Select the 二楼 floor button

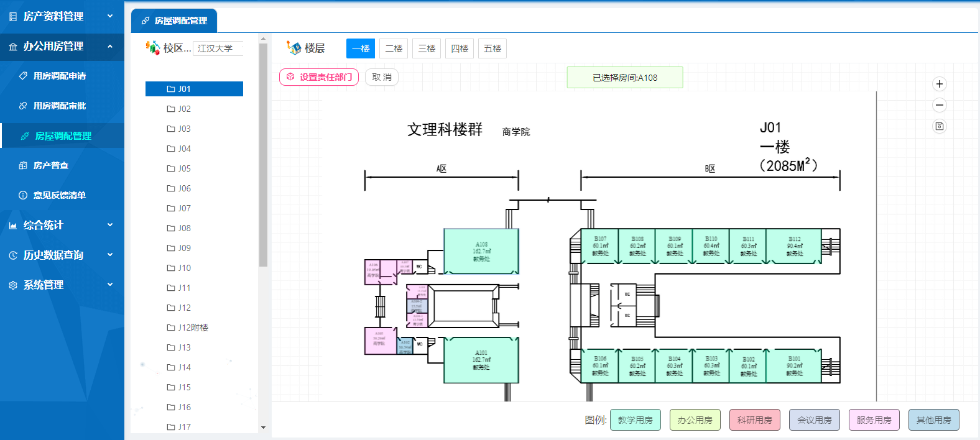(394, 48)
